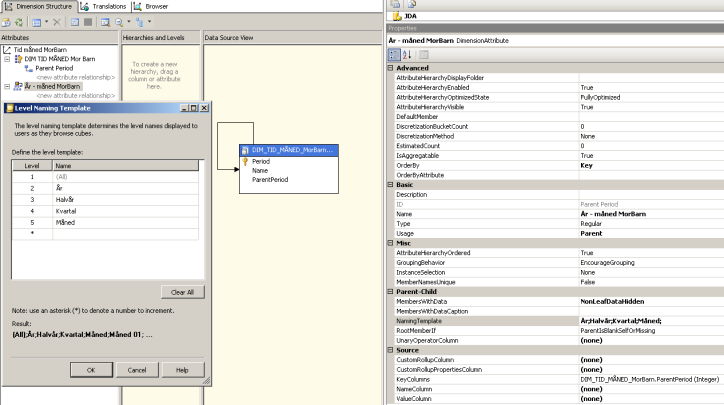Switch to the Dimension Structure tab
The width and height of the screenshot is (724, 405).
coord(39,6)
